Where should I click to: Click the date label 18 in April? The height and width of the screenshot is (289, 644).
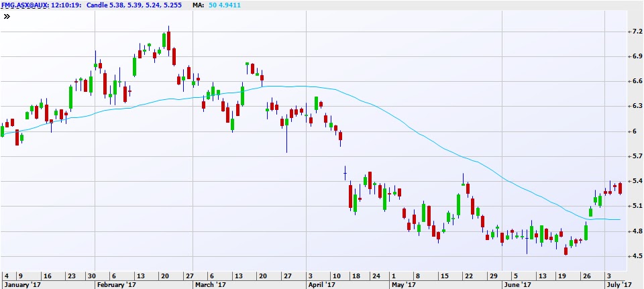click(x=356, y=276)
